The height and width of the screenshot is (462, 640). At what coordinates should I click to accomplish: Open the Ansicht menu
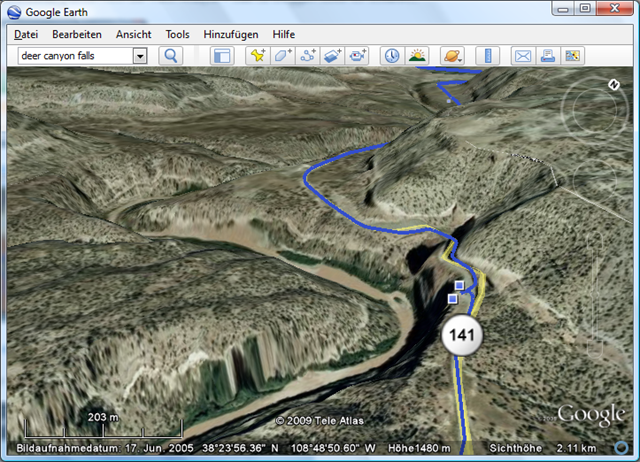coord(133,34)
